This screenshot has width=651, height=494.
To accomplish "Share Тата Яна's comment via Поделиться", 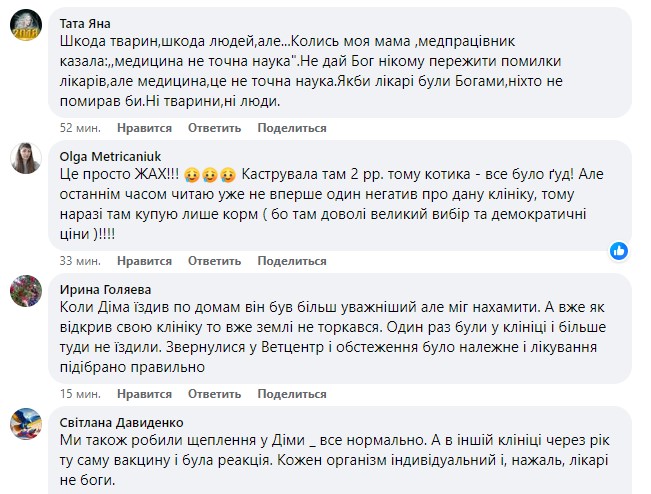I will tap(292, 128).
